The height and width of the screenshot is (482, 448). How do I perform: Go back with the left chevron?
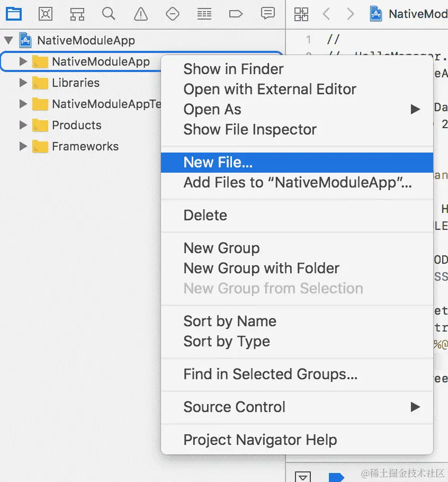point(327,14)
